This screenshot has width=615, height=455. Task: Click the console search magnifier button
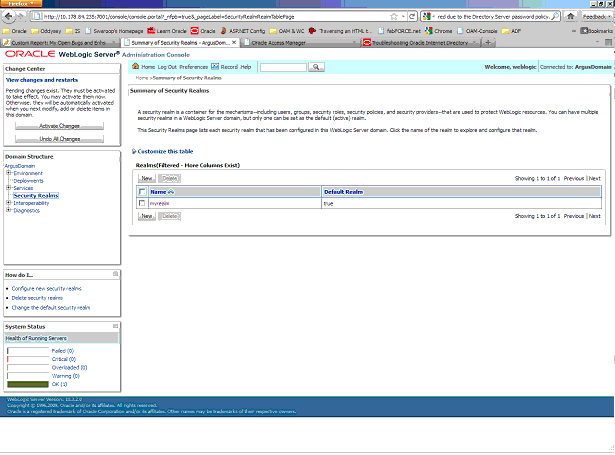click(316, 67)
